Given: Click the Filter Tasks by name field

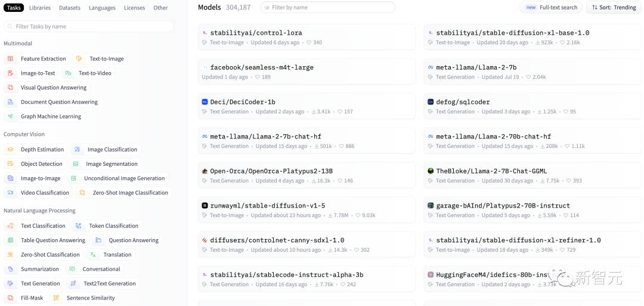Looking at the screenshot, I should 89,26.
